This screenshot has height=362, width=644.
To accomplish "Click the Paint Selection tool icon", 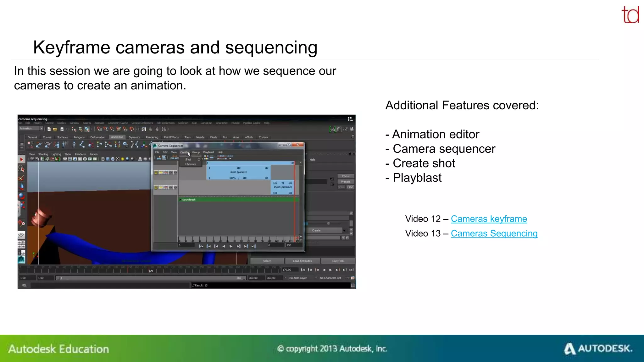I will pyautogui.click(x=21, y=178).
